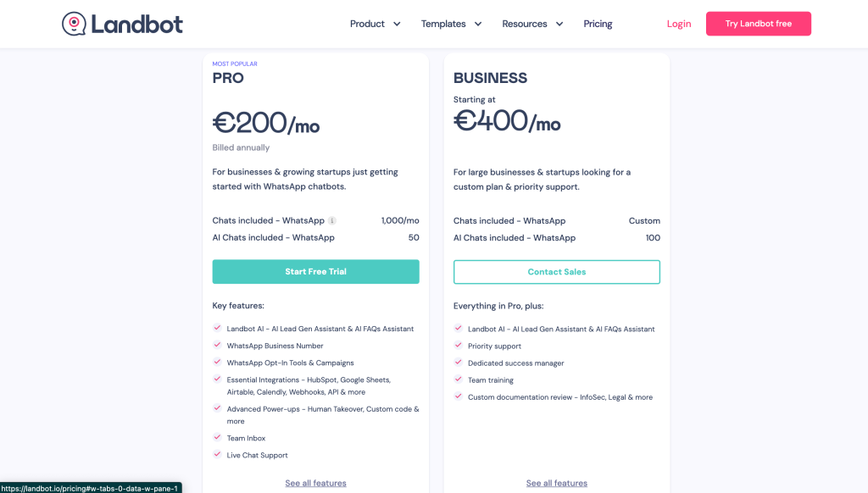This screenshot has height=493, width=868.
Task: Click checkmark icon next to Team training
Action: tap(459, 379)
